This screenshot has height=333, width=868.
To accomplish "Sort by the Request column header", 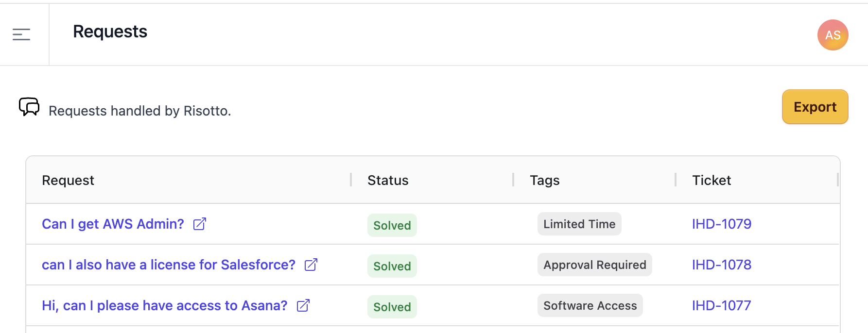I will (x=68, y=180).
